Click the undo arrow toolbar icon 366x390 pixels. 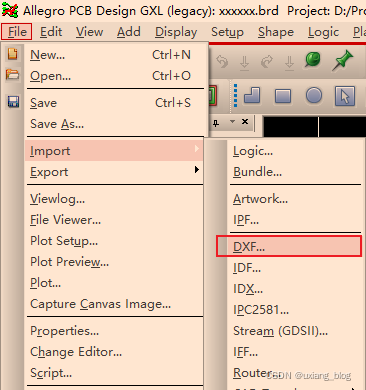click(222, 62)
